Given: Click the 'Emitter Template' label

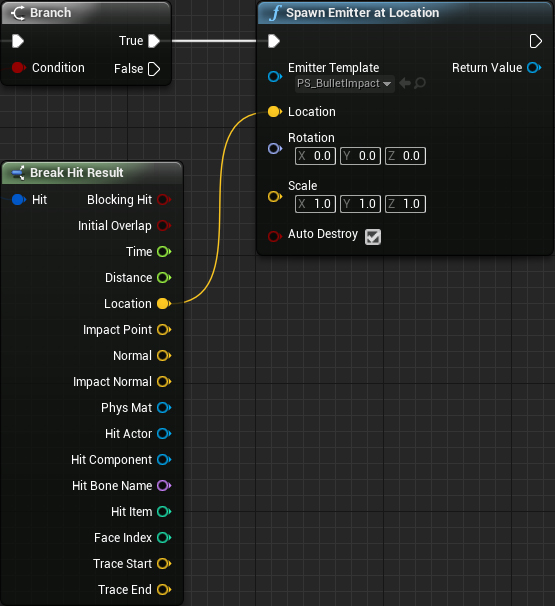Looking at the screenshot, I should [x=334, y=68].
